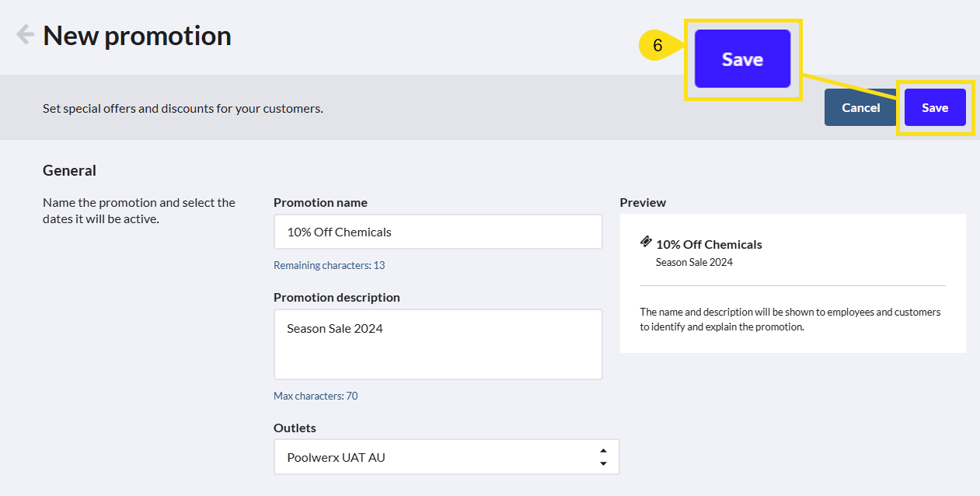The width and height of the screenshot is (980, 496).
Task: Cancel creating the promotion
Action: tap(860, 107)
